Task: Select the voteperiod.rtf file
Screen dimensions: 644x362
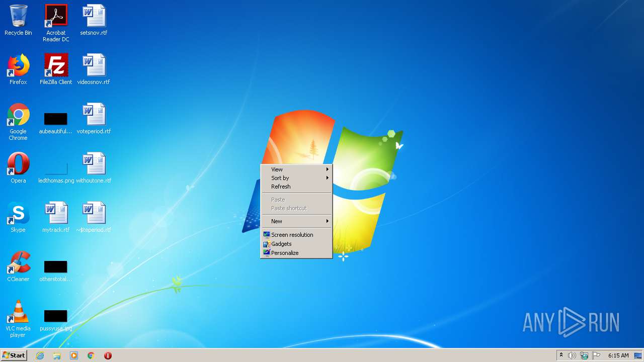Action: click(94, 119)
